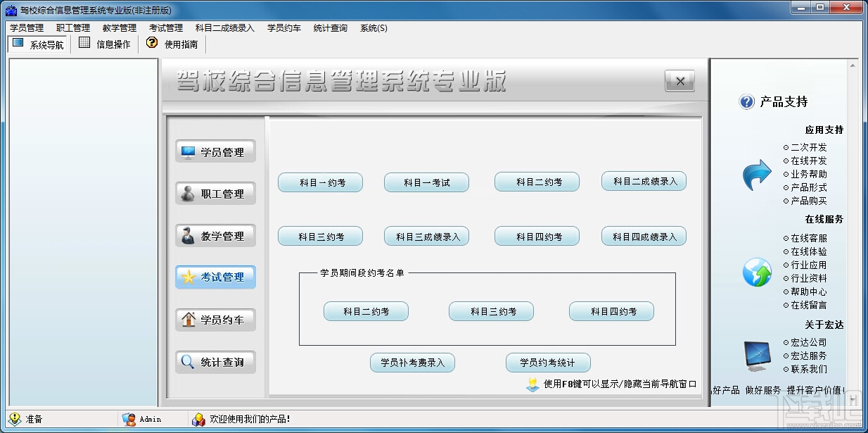868x433 pixels.
Task: Close the navigation window with X button
Action: pyautogui.click(x=679, y=81)
